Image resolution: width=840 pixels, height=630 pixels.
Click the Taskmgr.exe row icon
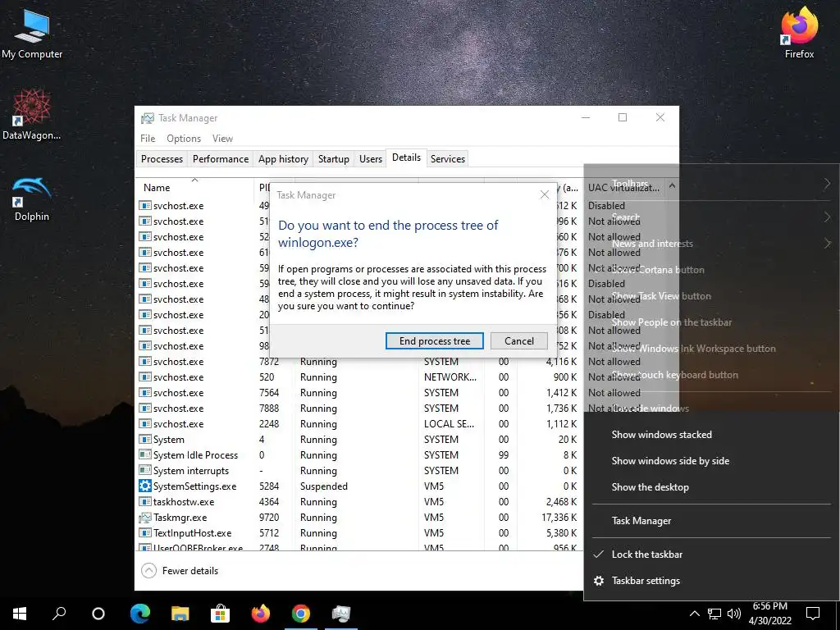[144, 518]
